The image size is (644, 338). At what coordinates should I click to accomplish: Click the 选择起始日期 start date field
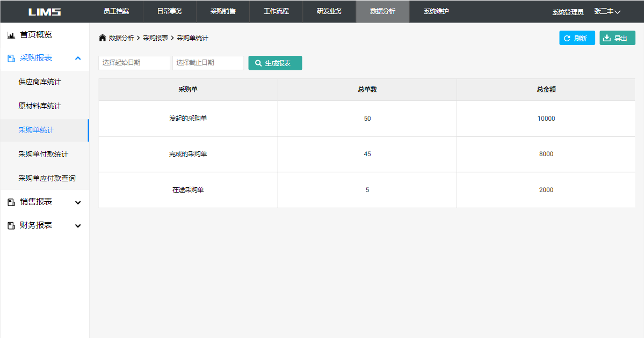tap(134, 63)
